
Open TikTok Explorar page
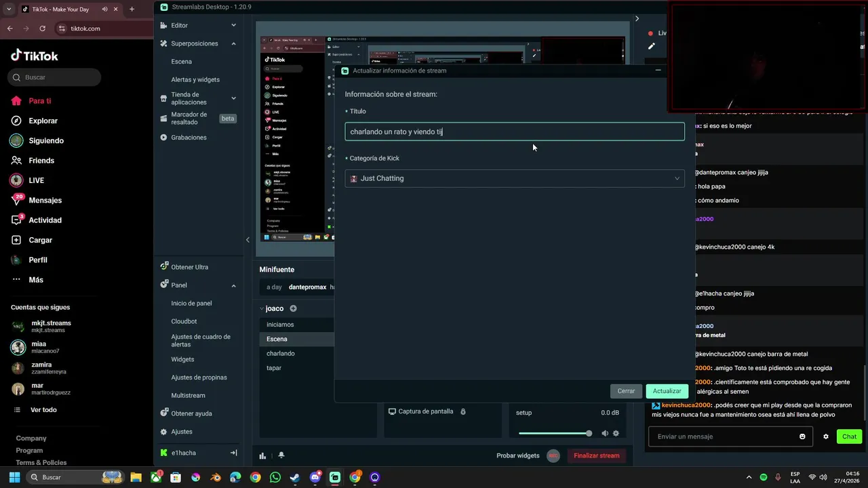[x=43, y=121]
